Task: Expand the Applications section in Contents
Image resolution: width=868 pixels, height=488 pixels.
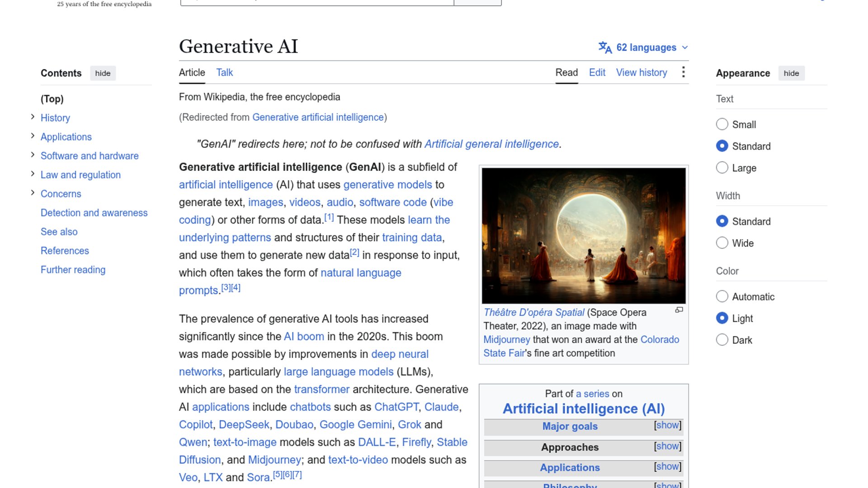Action: point(33,136)
